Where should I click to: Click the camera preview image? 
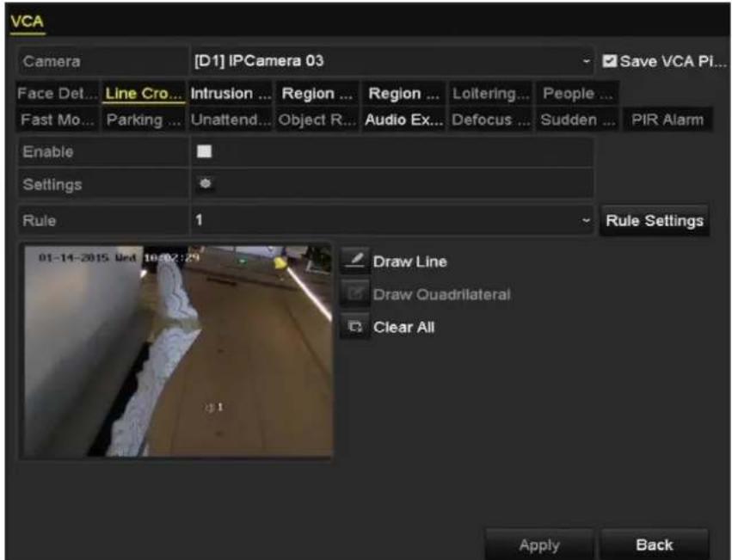click(178, 351)
